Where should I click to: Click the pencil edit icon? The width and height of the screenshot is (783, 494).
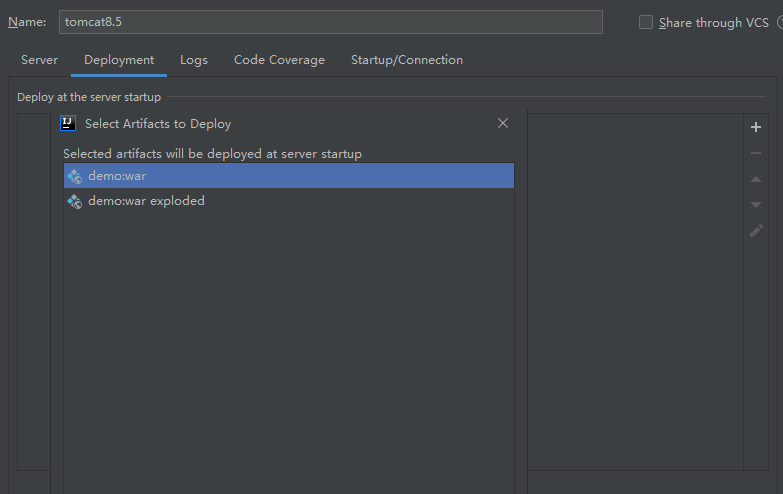click(x=756, y=230)
